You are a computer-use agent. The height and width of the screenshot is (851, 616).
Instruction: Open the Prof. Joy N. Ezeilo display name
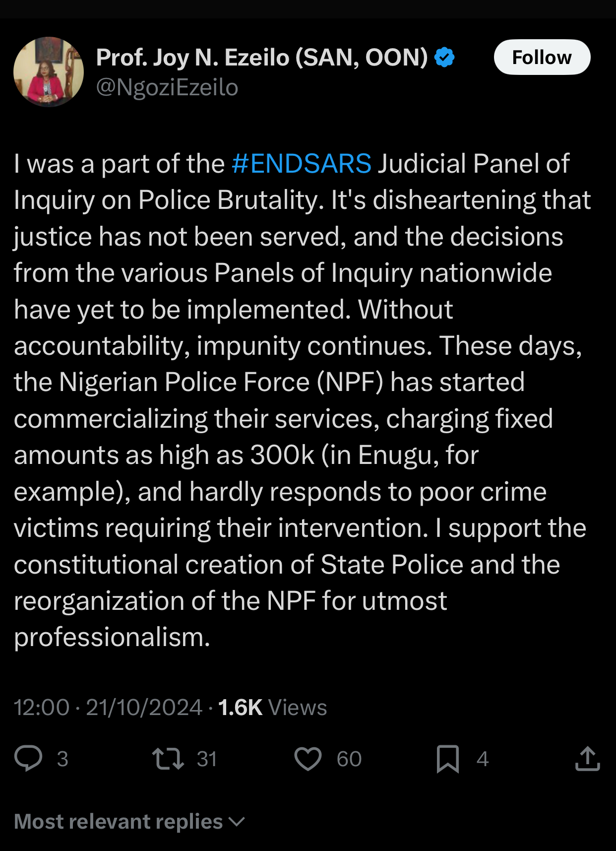261,58
